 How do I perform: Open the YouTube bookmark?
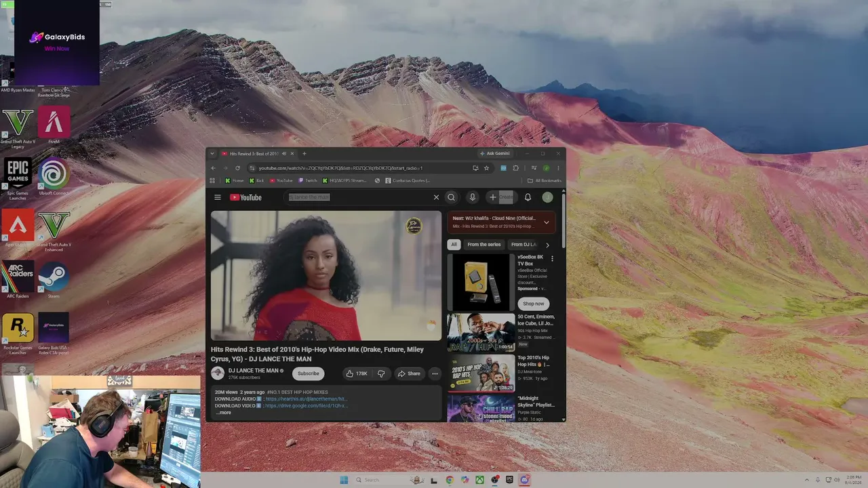pos(281,181)
